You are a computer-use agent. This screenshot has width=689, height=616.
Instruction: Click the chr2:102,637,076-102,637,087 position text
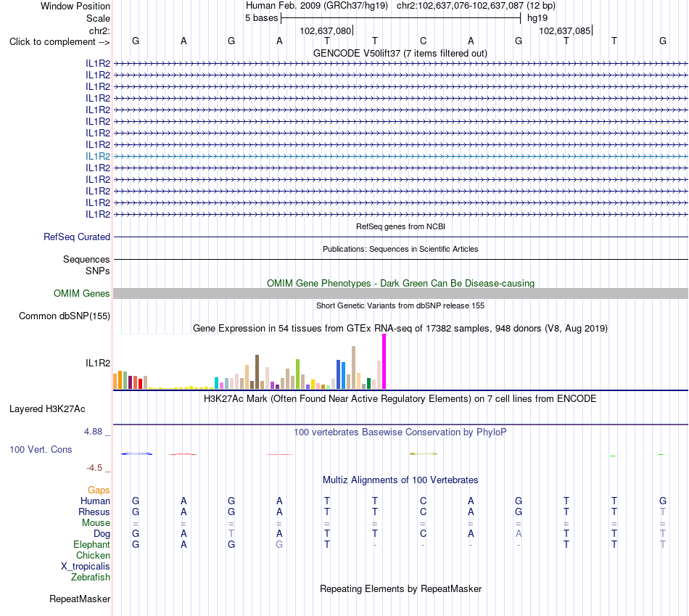(460, 6)
